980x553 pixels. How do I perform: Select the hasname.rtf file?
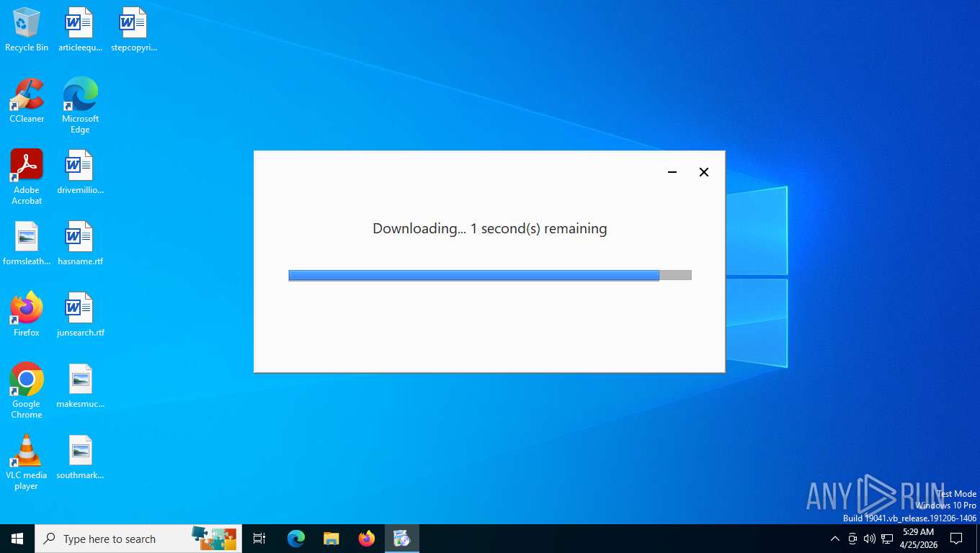(80, 243)
